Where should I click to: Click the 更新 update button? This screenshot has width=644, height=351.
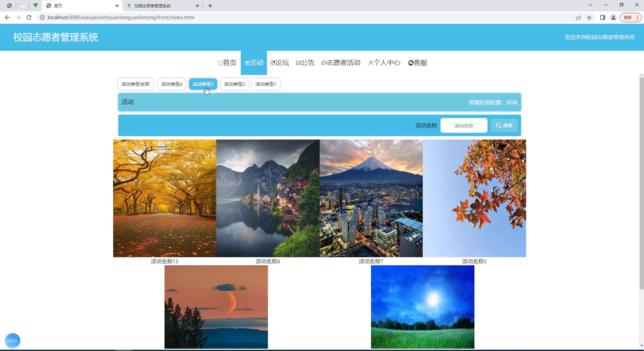click(628, 17)
